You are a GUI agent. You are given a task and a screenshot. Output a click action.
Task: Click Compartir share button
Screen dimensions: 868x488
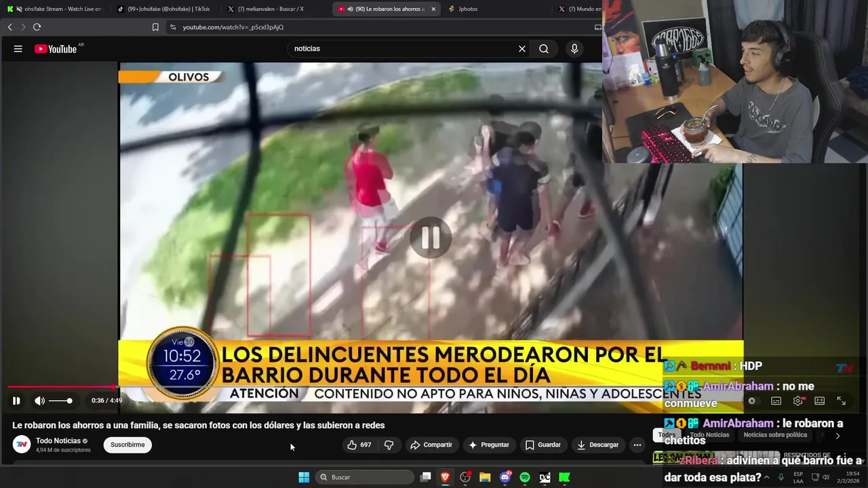coord(431,445)
